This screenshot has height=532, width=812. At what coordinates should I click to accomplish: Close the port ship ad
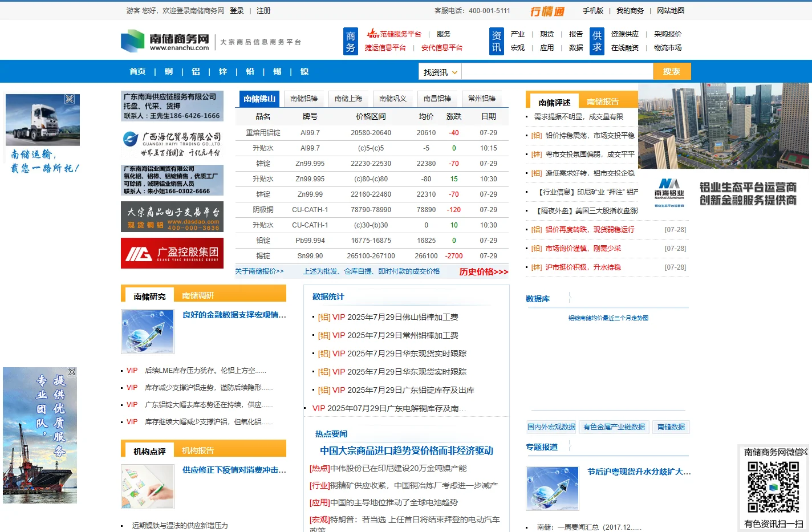point(72,372)
